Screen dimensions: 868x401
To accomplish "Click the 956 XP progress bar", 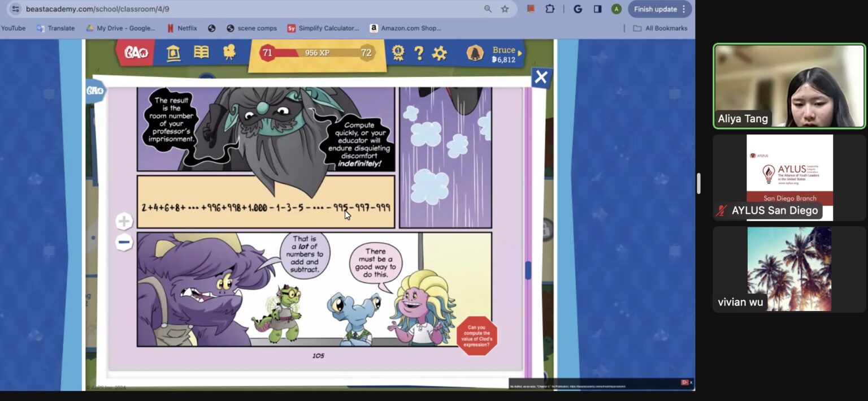I will [x=317, y=53].
